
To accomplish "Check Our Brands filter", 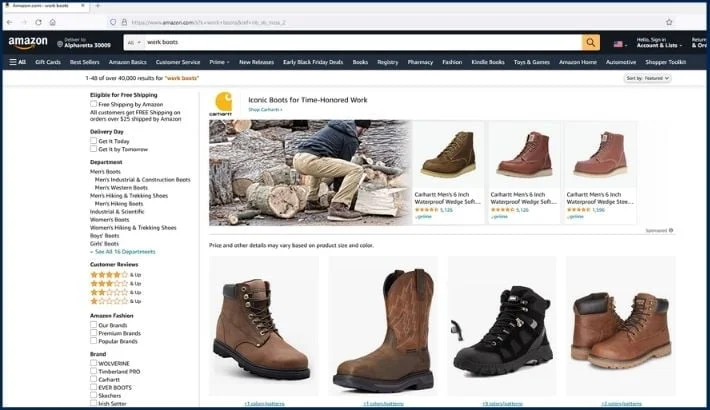I will pos(93,325).
